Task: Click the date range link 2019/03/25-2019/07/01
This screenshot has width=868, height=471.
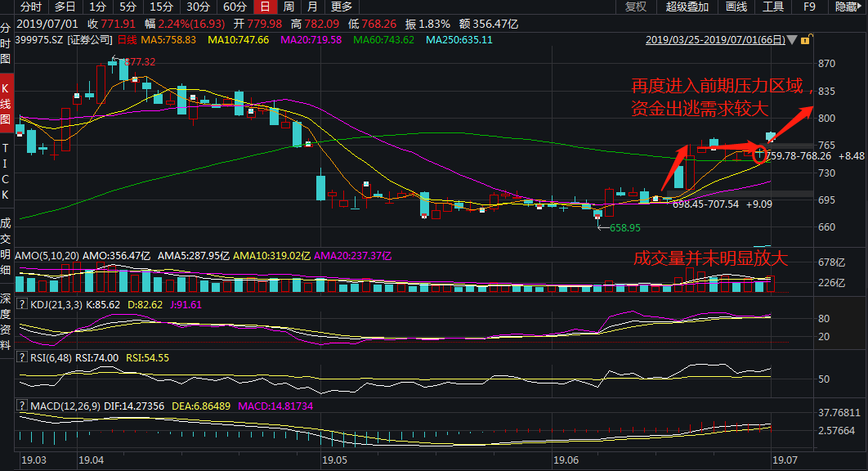Action: [715, 40]
